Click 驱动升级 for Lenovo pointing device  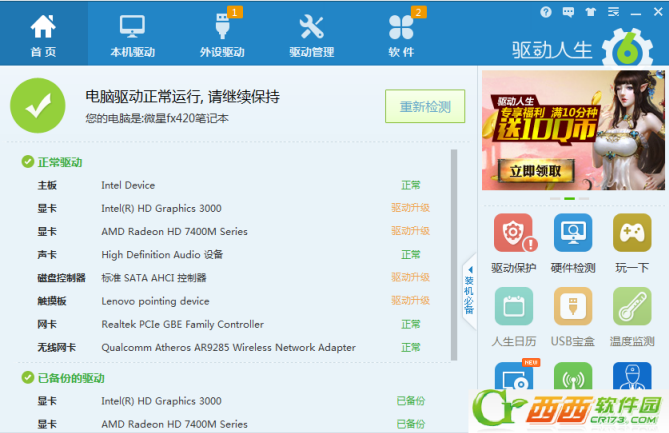pos(410,301)
